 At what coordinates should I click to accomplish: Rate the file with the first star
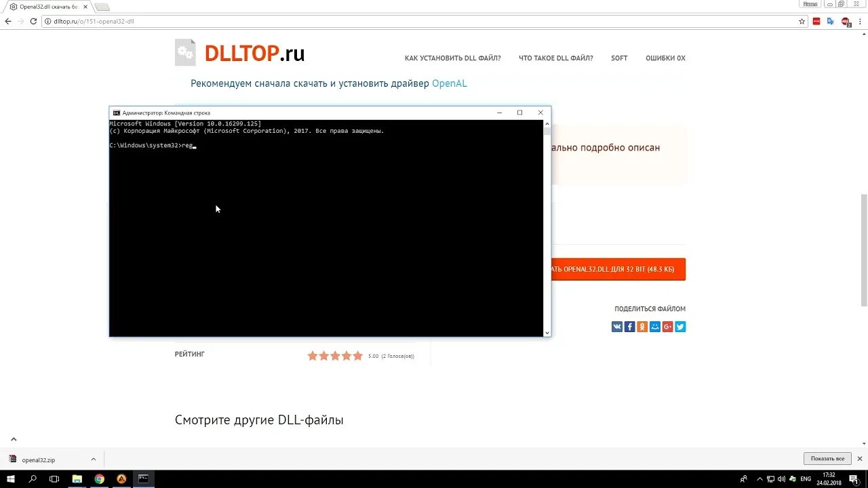313,356
